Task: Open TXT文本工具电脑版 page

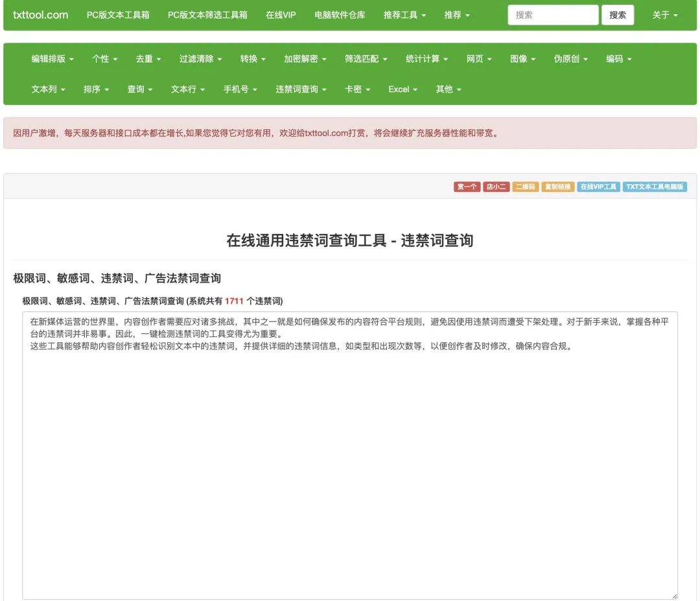Action: tap(655, 186)
